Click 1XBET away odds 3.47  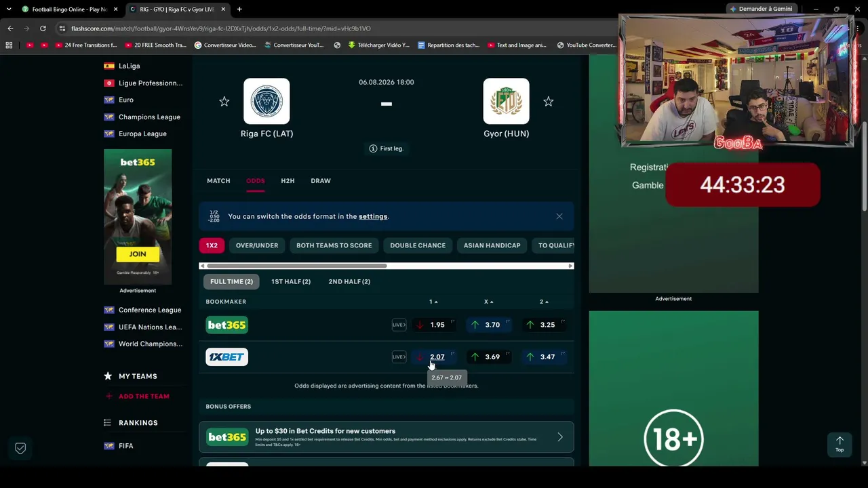coord(544,357)
